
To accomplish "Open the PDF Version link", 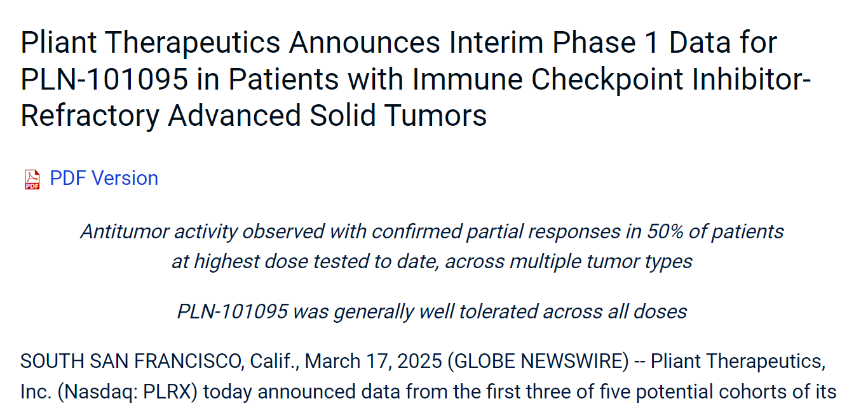I will (x=104, y=179).
